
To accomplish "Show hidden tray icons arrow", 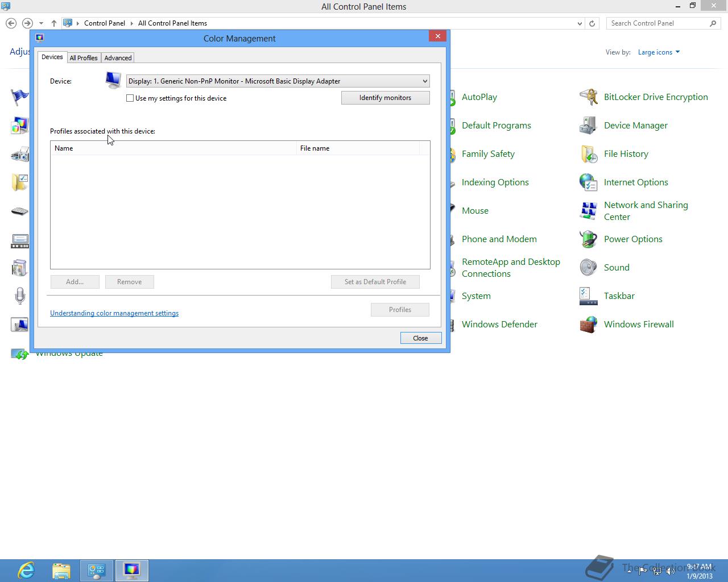I will (x=630, y=571).
